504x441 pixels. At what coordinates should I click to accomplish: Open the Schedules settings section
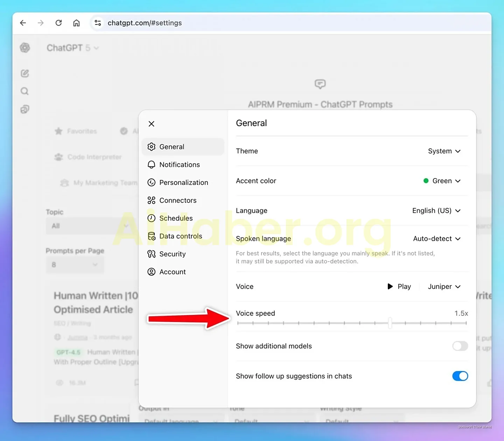(x=176, y=218)
